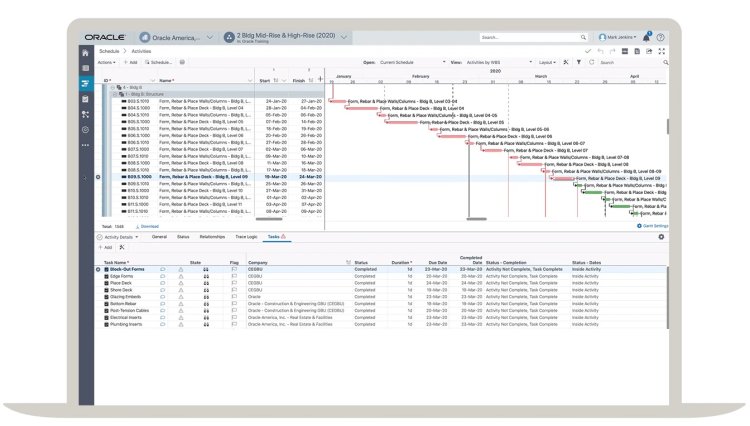750x426 pixels.
Task: Click the top global Search field
Action: (530, 37)
